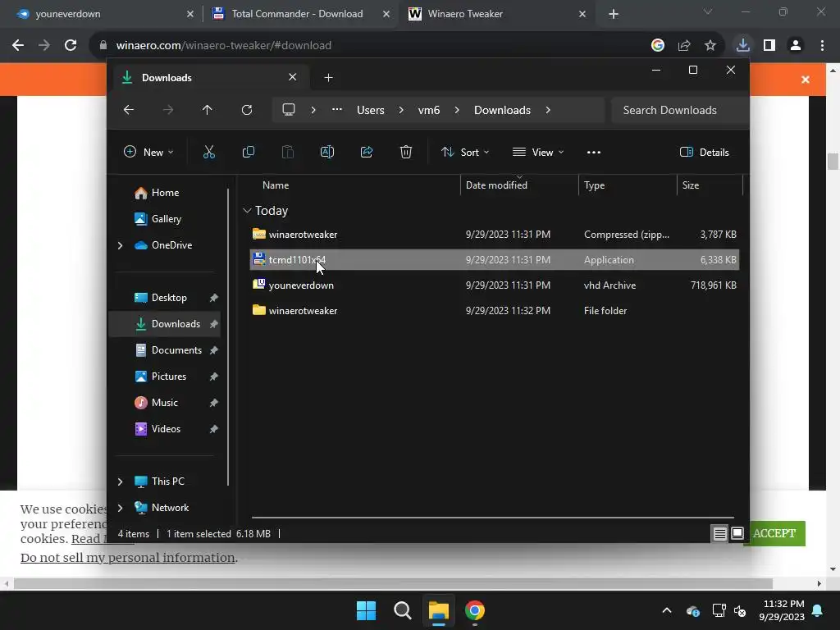Collapse the Today group
This screenshot has width=840, height=630.
click(247, 211)
